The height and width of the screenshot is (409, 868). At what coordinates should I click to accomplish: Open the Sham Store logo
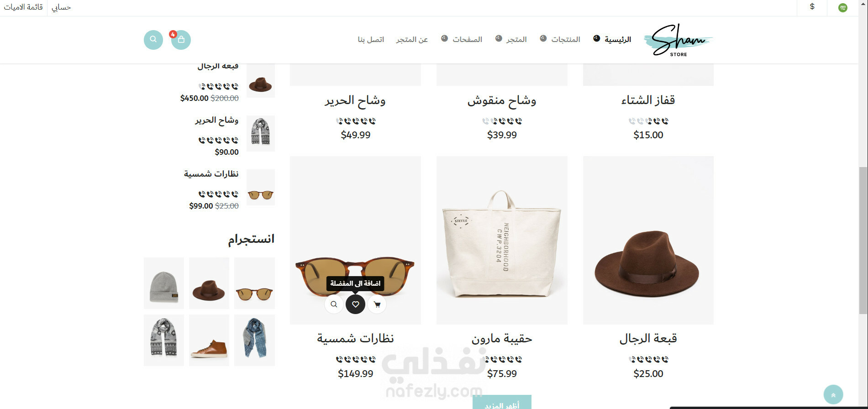(678, 40)
